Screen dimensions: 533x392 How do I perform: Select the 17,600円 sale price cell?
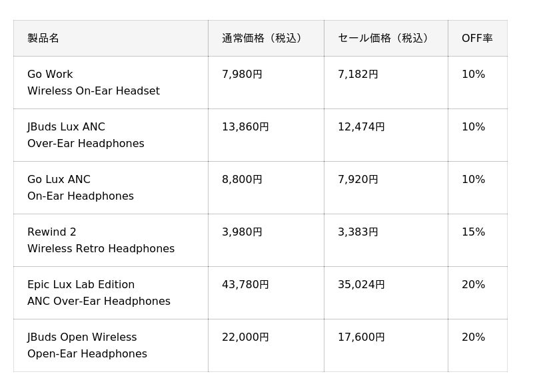(x=386, y=345)
